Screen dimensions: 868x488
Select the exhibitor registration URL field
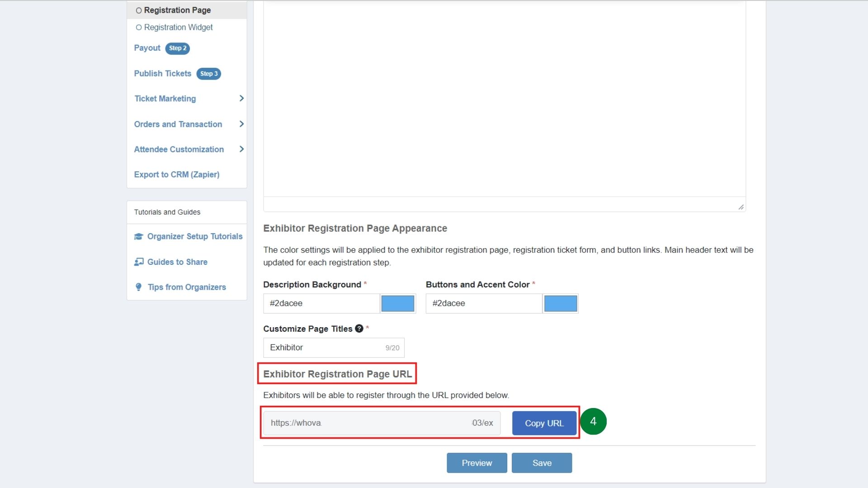(382, 423)
